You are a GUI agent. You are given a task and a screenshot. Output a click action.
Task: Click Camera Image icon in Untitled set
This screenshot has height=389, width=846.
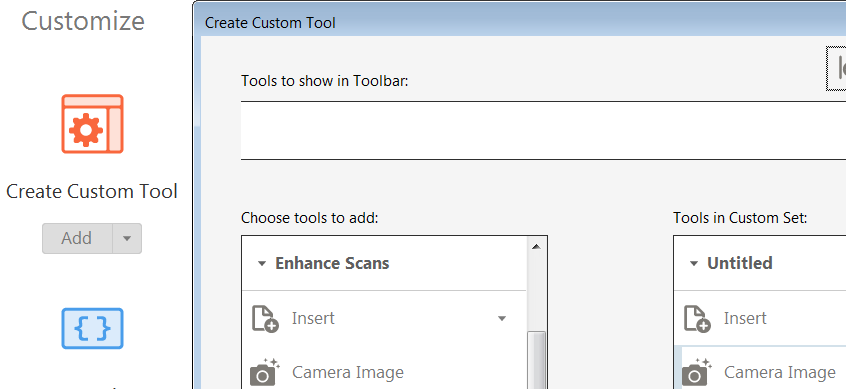pyautogui.click(x=697, y=372)
